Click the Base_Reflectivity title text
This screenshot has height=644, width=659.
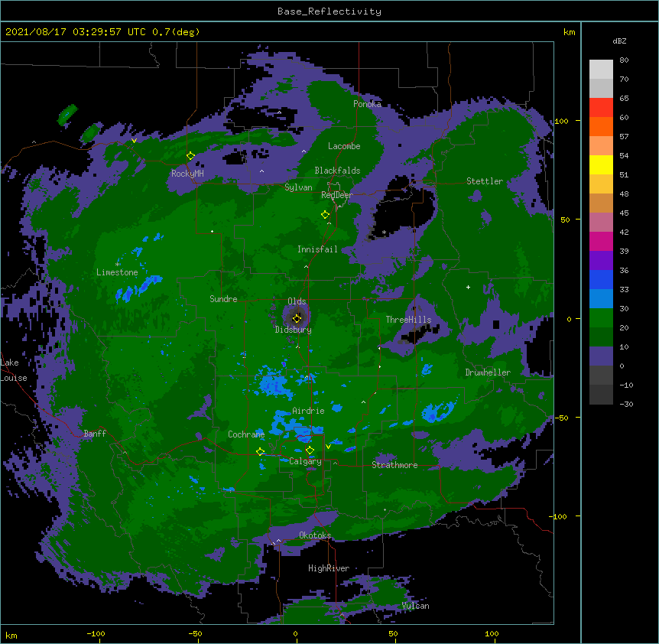[329, 11]
